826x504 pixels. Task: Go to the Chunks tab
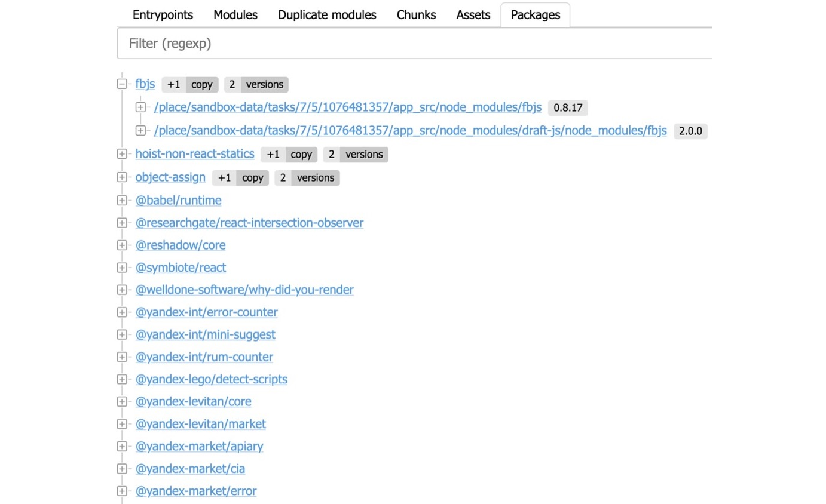pos(416,15)
